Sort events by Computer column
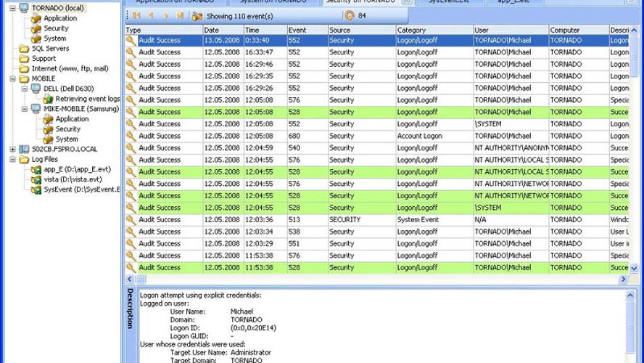 (x=579, y=30)
